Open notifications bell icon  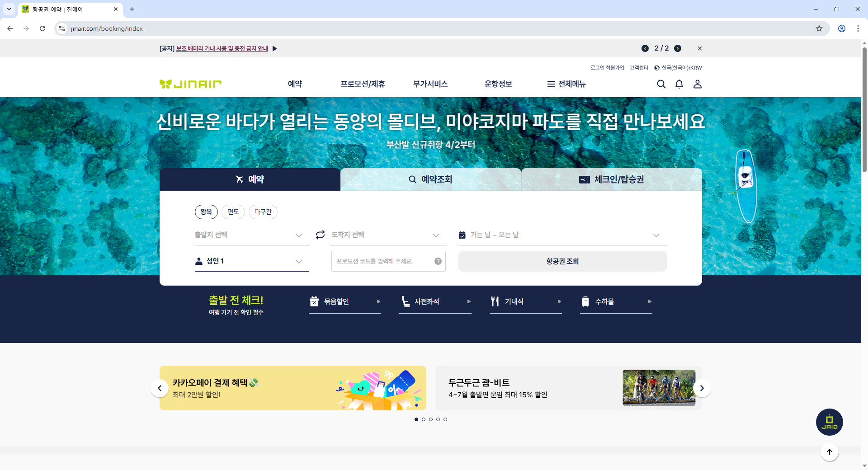click(x=679, y=84)
